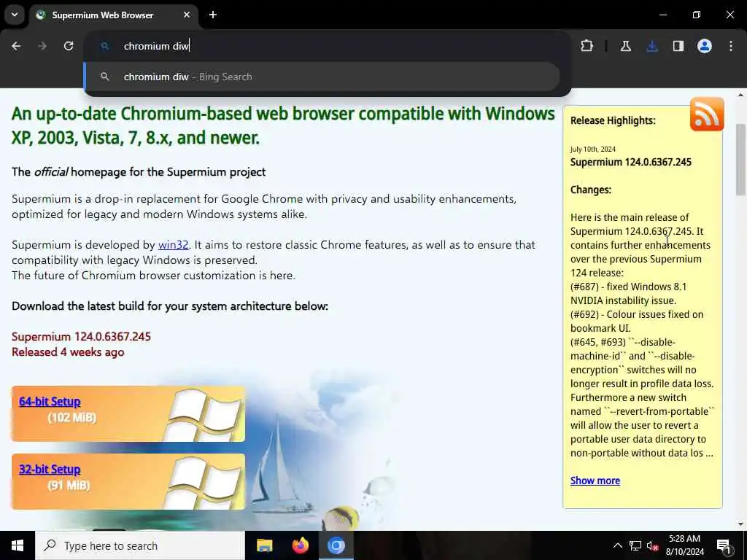Open the profile avatar menu
This screenshot has height=560, width=747.
(705, 46)
